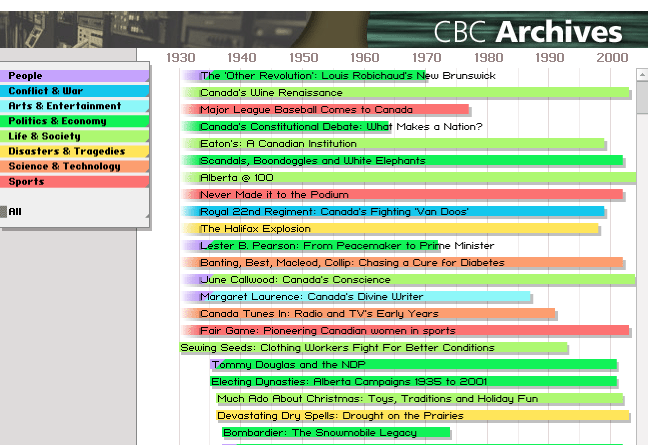This screenshot has height=445, width=648.
Task: Click the 1940 decade marker
Action: click(x=242, y=57)
